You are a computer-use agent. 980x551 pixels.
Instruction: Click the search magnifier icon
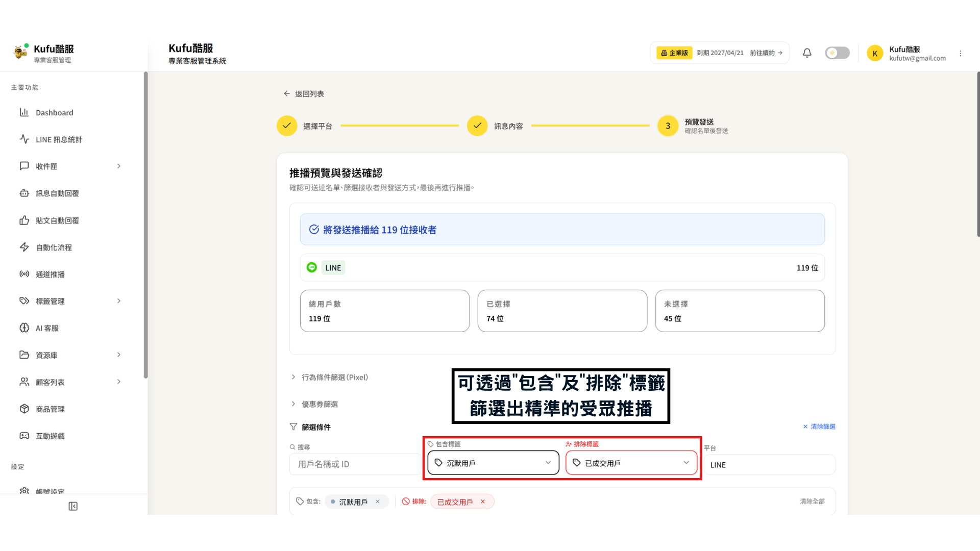[292, 447]
